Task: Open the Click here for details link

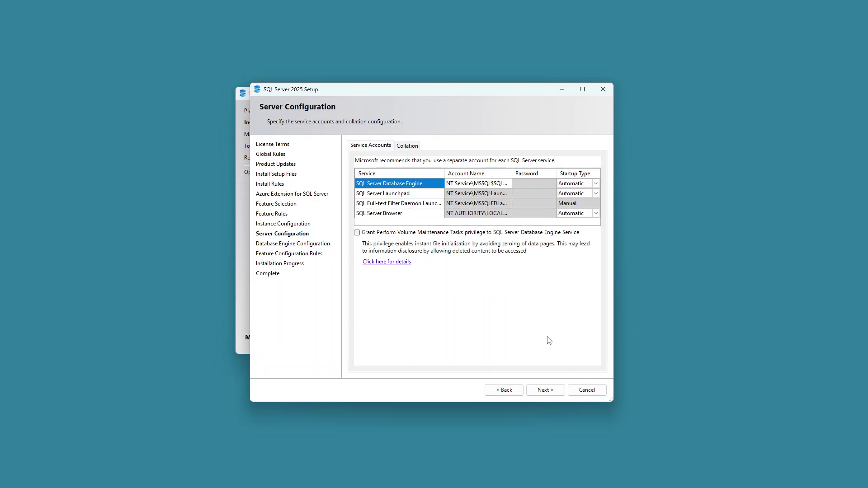Action: [x=387, y=262]
